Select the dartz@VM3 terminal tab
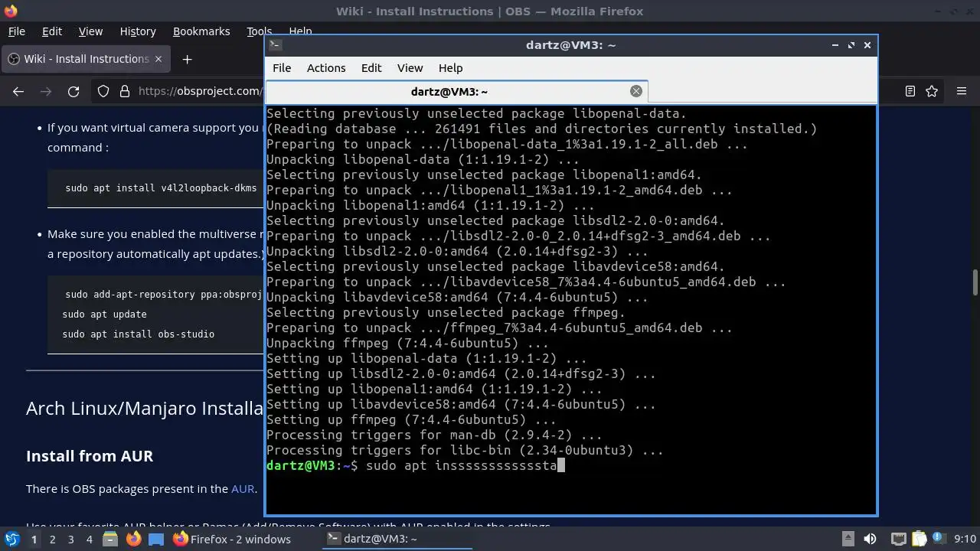Image resolution: width=980 pixels, height=551 pixels. pos(457,91)
